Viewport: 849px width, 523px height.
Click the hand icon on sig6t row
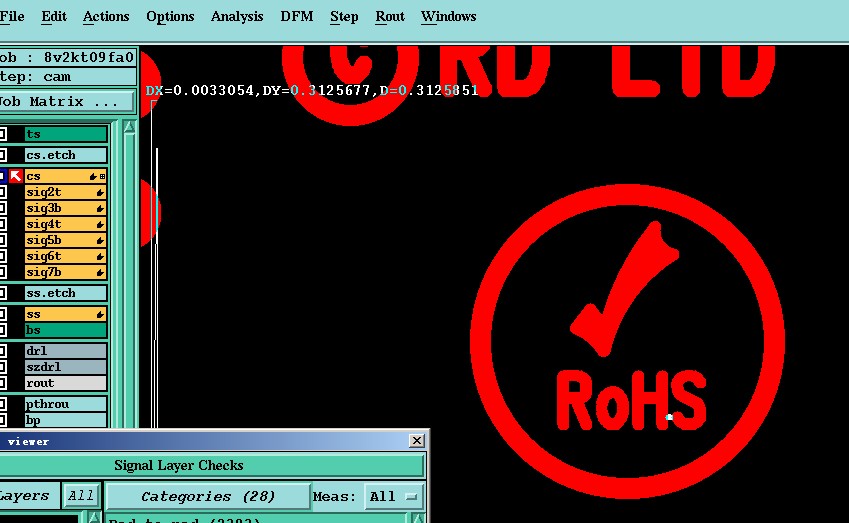(x=100, y=256)
